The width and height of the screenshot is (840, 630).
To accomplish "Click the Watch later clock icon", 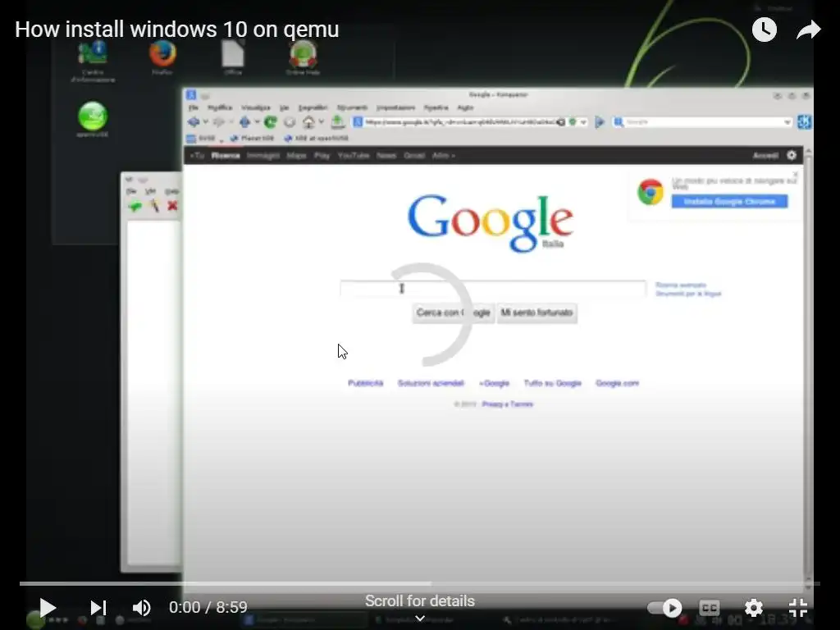I will 765,30.
